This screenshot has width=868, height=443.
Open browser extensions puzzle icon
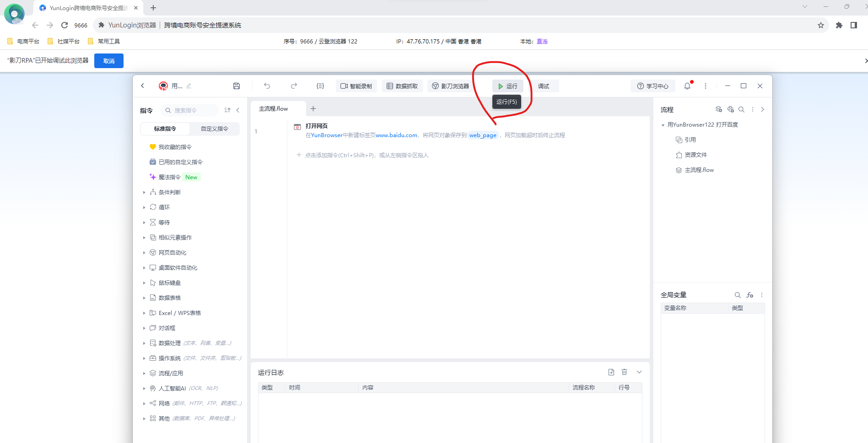(839, 25)
